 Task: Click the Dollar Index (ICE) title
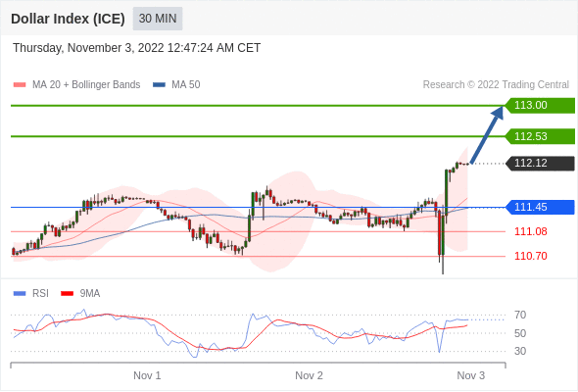pyautogui.click(x=68, y=19)
